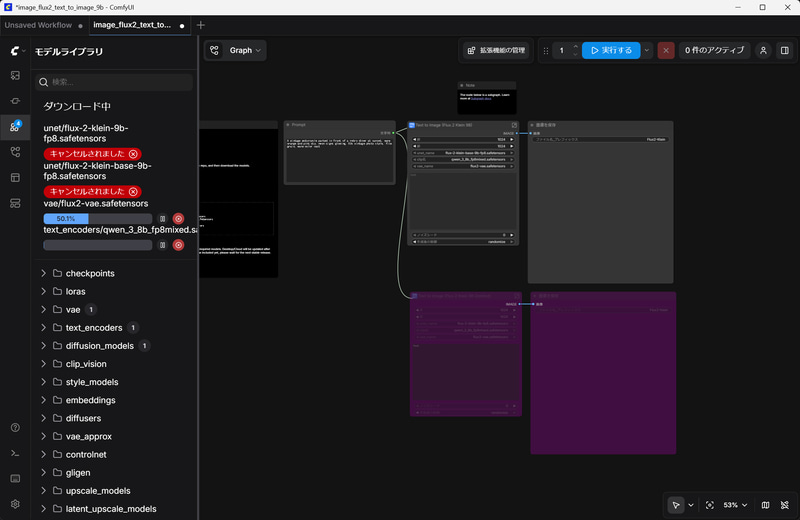Open the Graph dropdown
The height and width of the screenshot is (520, 800).
tap(245, 51)
